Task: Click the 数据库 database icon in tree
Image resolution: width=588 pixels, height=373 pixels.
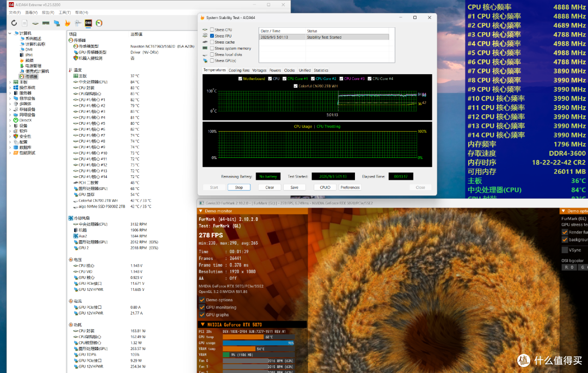Action: click(16, 148)
